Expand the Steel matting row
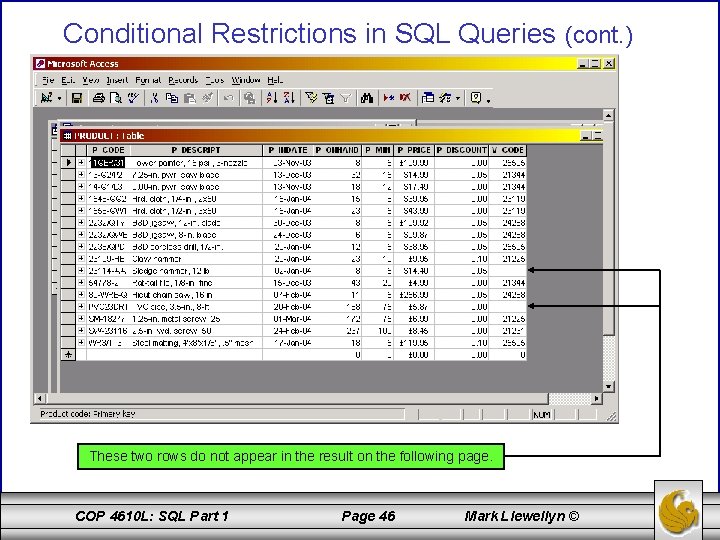720x540 pixels. (x=81, y=342)
